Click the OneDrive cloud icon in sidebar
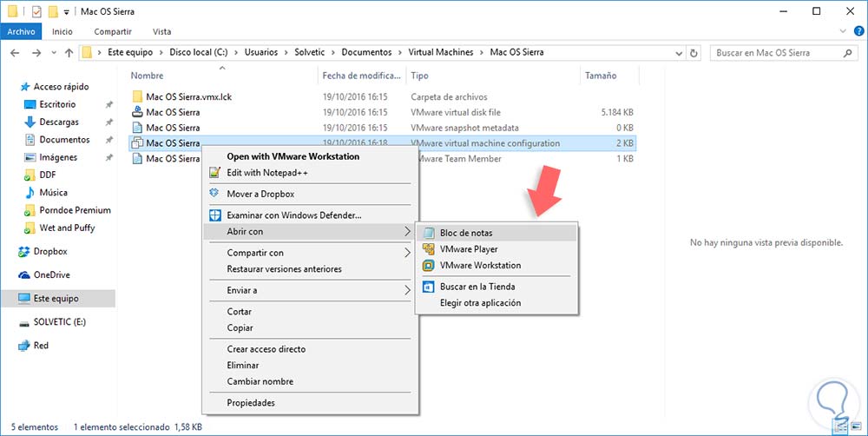Image resolution: width=868 pixels, height=436 pixels. tap(26, 274)
